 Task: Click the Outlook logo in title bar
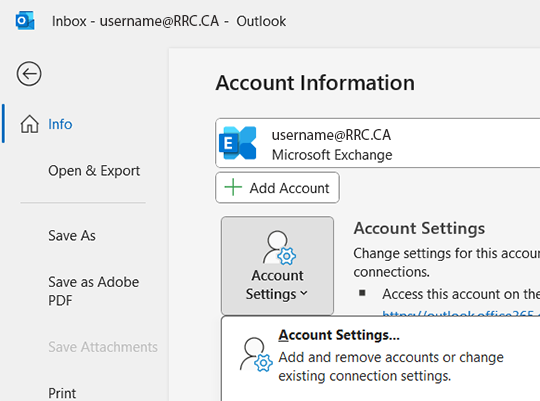[x=25, y=21]
